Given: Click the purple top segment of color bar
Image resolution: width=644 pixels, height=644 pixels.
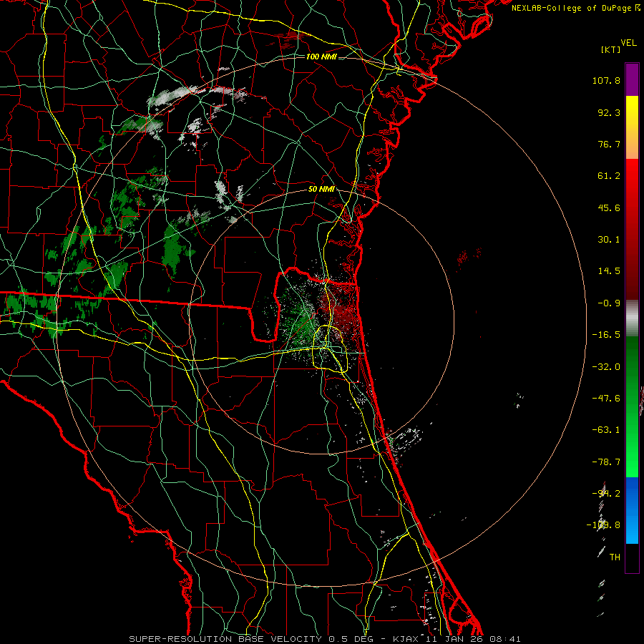Looking at the screenshot, I should click(x=632, y=79).
